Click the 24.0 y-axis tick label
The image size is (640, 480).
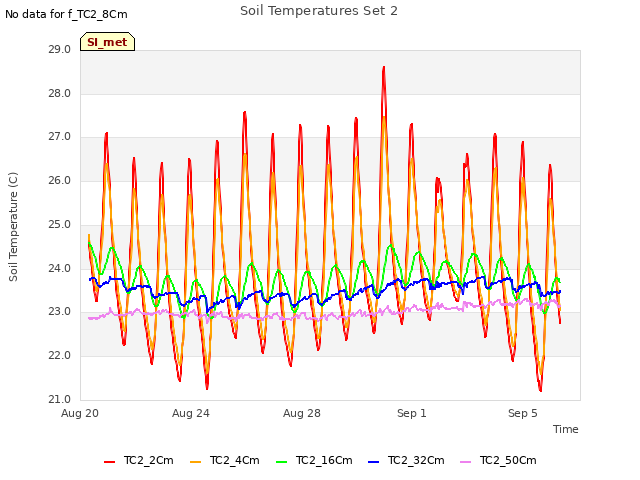click(x=60, y=268)
